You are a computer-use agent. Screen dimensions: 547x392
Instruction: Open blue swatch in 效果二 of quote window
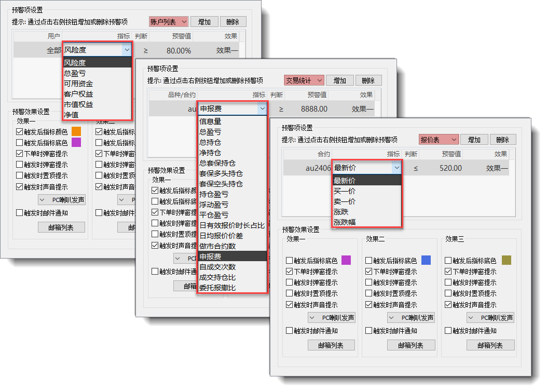426,260
